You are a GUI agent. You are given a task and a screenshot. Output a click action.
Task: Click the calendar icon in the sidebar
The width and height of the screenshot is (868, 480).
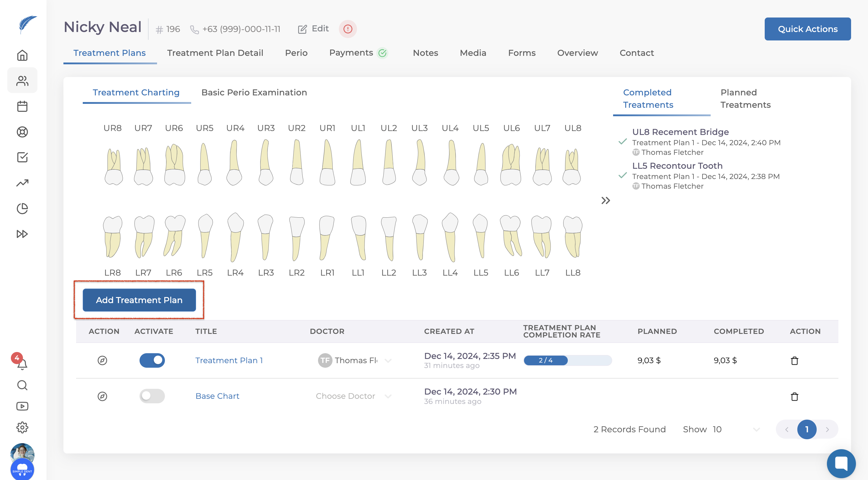point(22,107)
